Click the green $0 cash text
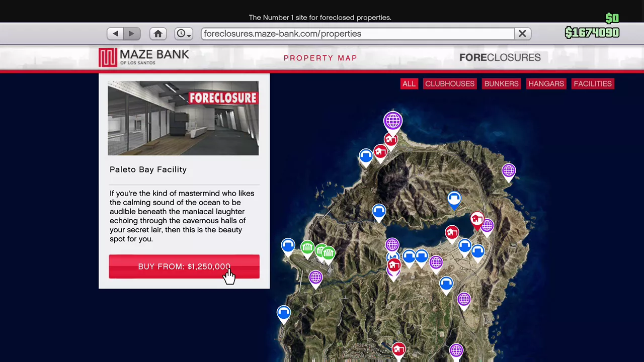 [x=612, y=19]
